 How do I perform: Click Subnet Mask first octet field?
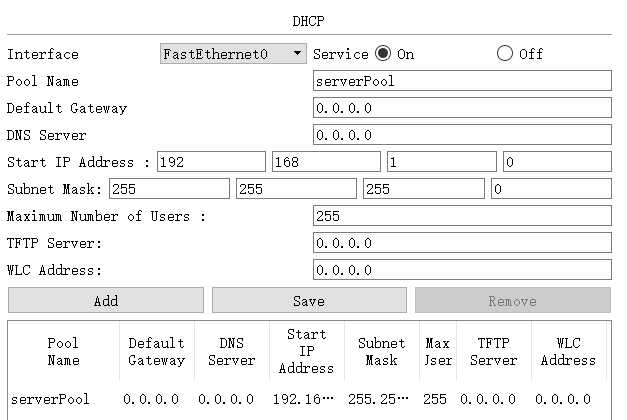point(170,189)
